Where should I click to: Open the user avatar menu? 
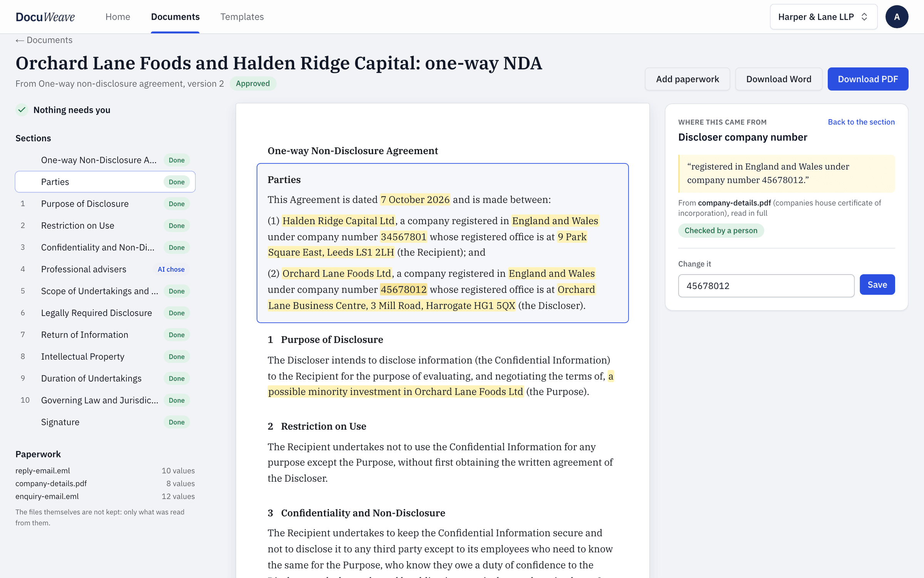(x=897, y=17)
